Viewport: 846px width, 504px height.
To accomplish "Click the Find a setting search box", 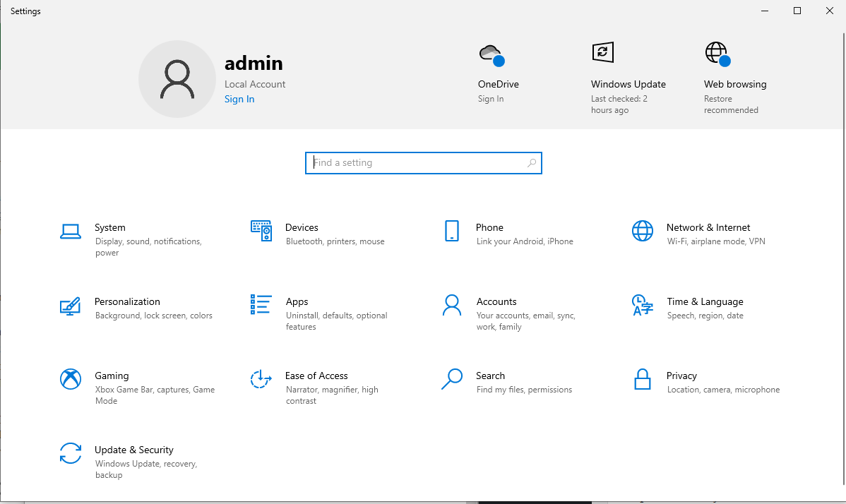I will coord(423,162).
